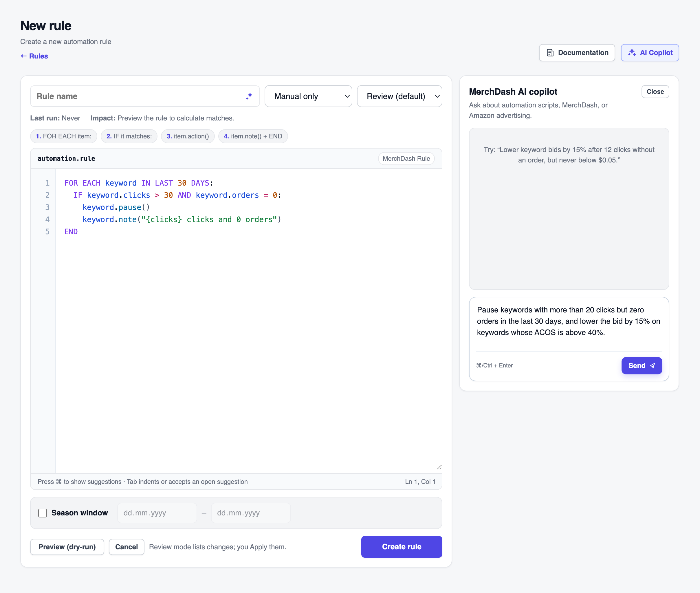Click the season window end date field
Screen dimensions: 700x593
click(x=251, y=513)
